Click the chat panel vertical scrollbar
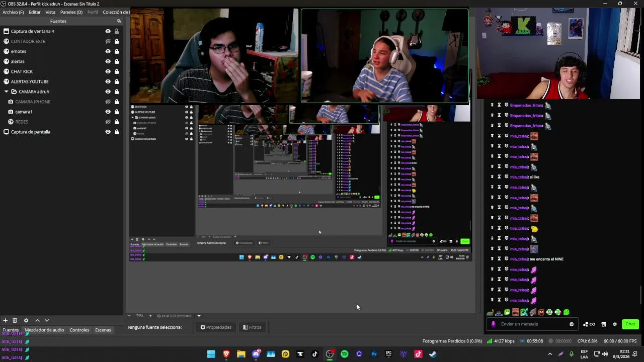This screenshot has height=362, width=644. [641, 294]
